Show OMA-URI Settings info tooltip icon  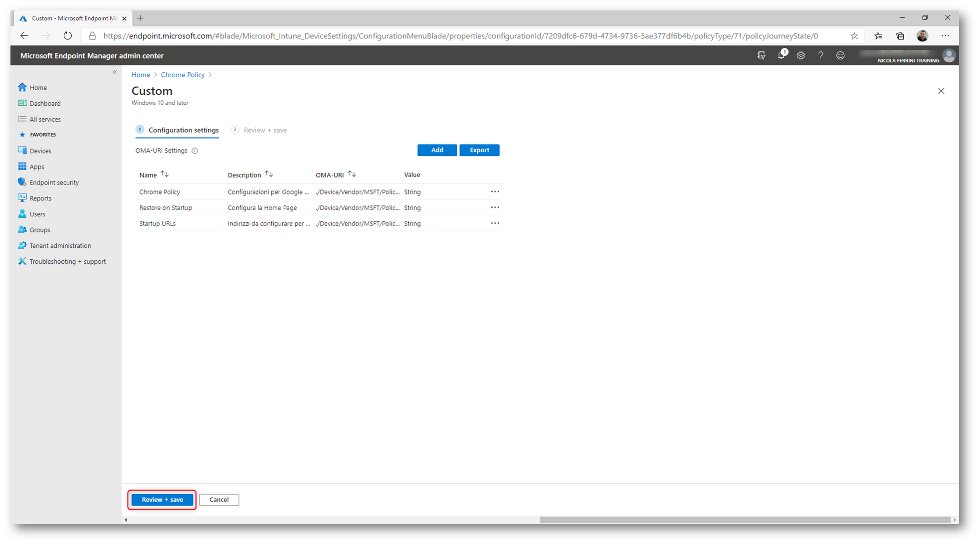(195, 151)
